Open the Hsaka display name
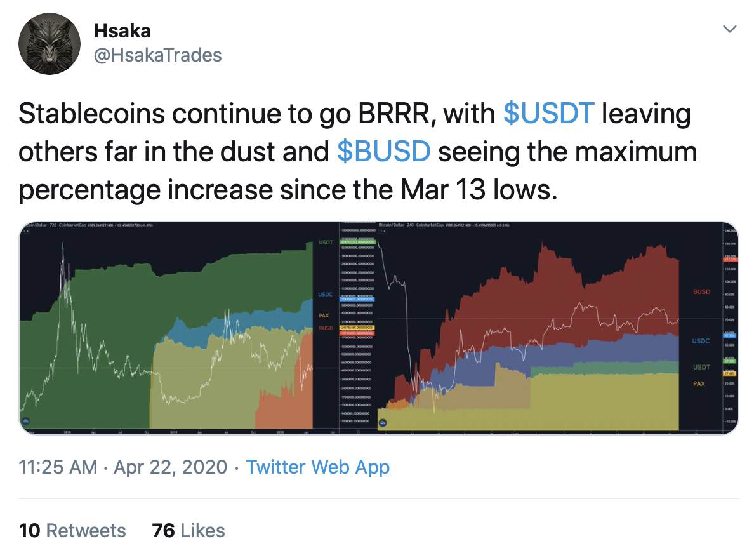 [122, 30]
